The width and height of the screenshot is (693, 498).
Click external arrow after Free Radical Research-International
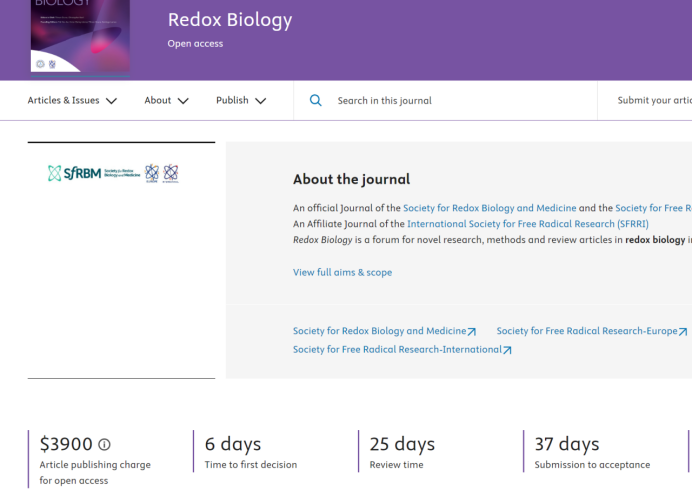pos(507,350)
